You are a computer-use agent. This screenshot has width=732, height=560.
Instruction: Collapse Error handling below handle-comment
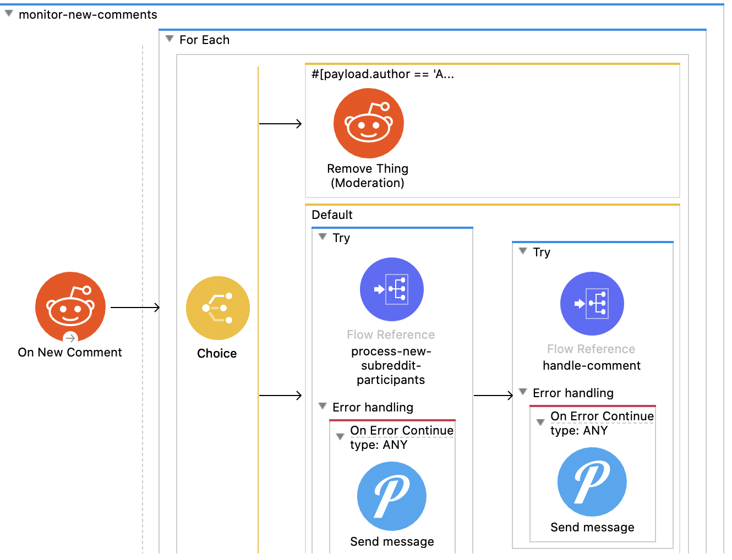[523, 392]
